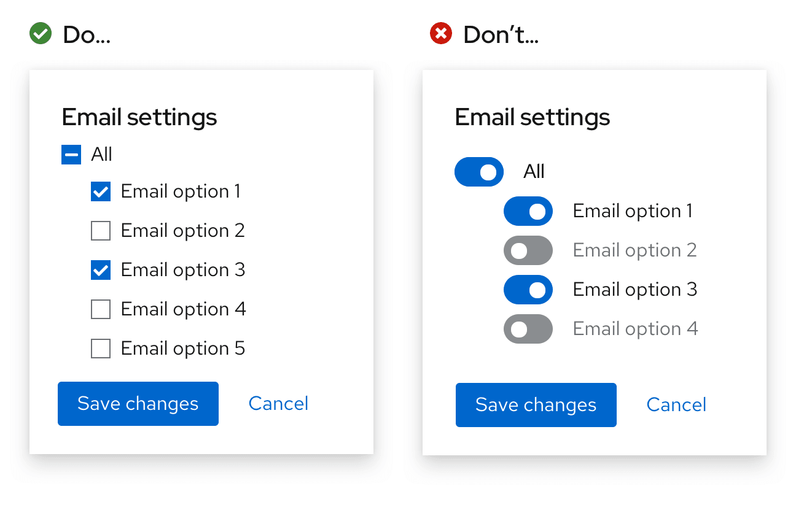This screenshot has height=513, width=812.
Task: Tick the Email option 5 checkbox
Action: coord(101,349)
